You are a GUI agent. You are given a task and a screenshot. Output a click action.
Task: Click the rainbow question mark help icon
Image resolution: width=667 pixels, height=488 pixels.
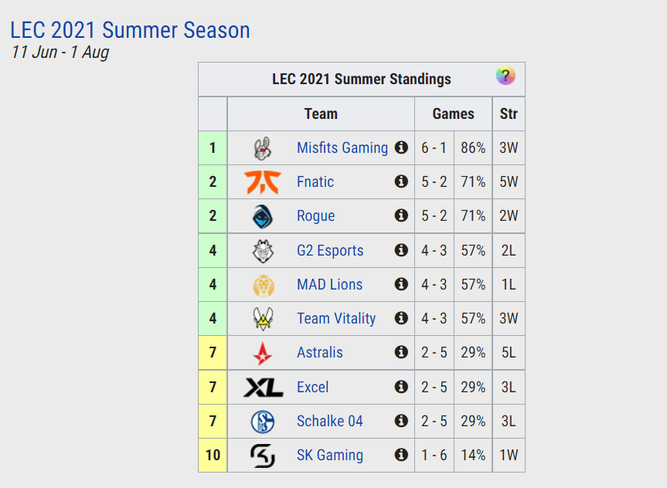pos(505,76)
